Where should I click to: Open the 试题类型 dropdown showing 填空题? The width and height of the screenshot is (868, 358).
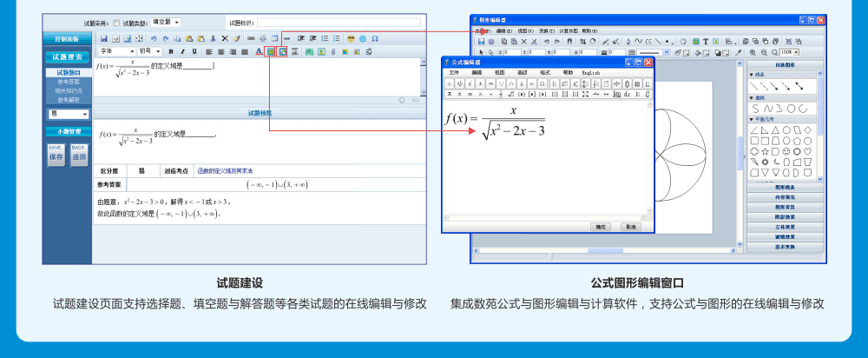click(x=165, y=22)
